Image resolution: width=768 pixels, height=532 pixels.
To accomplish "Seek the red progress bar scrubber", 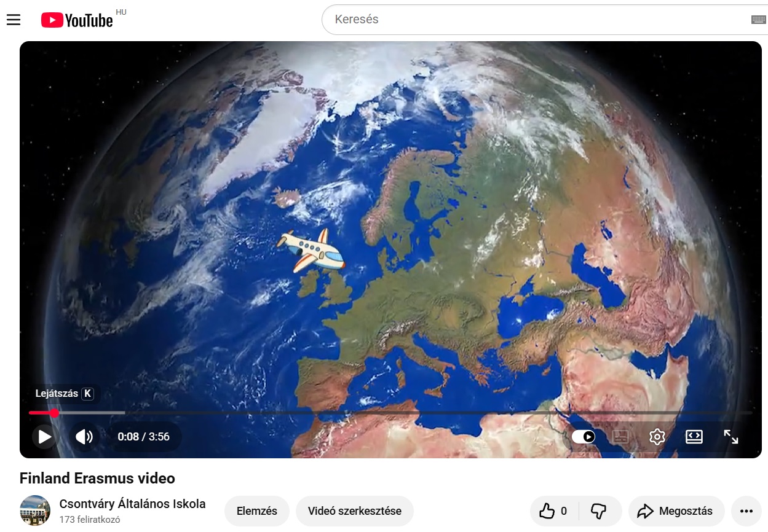I will click(54, 413).
